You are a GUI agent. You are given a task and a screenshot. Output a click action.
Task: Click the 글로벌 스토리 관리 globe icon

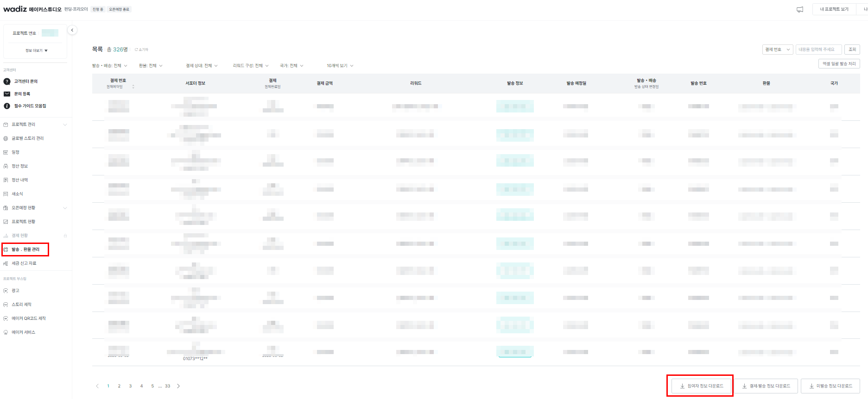click(6, 138)
